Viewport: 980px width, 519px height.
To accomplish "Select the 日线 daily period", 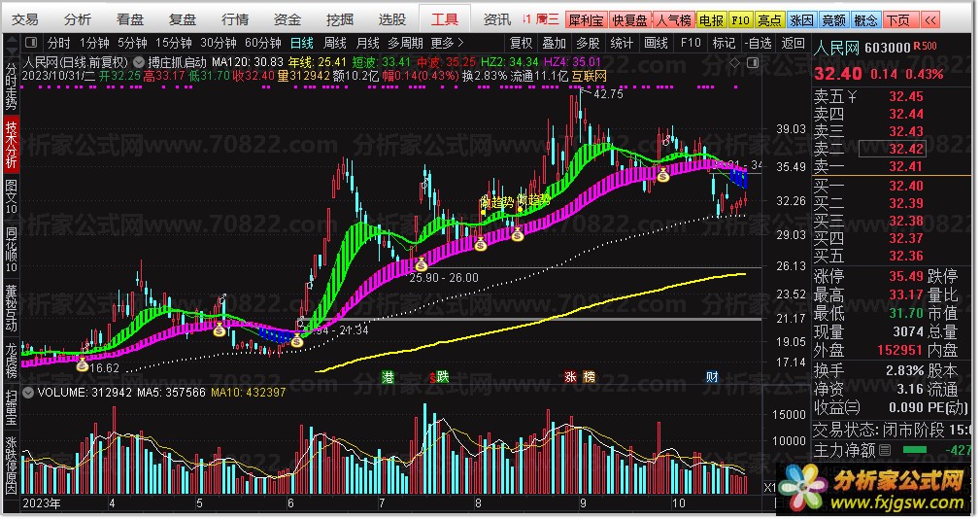I will tap(302, 43).
